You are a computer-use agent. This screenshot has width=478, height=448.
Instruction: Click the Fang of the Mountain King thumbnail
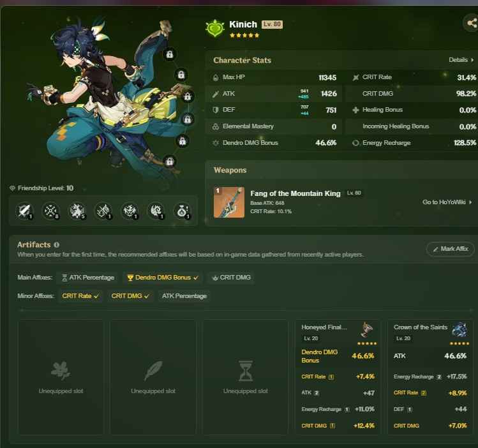click(229, 202)
